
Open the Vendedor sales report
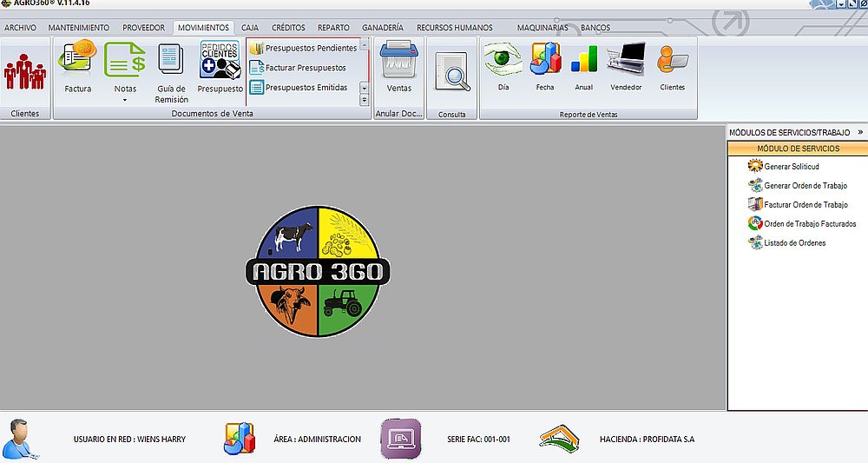(626, 59)
